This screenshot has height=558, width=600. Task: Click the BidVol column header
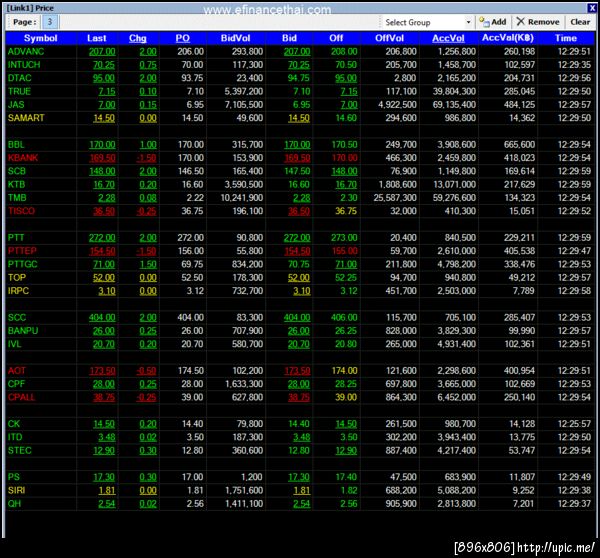235,38
